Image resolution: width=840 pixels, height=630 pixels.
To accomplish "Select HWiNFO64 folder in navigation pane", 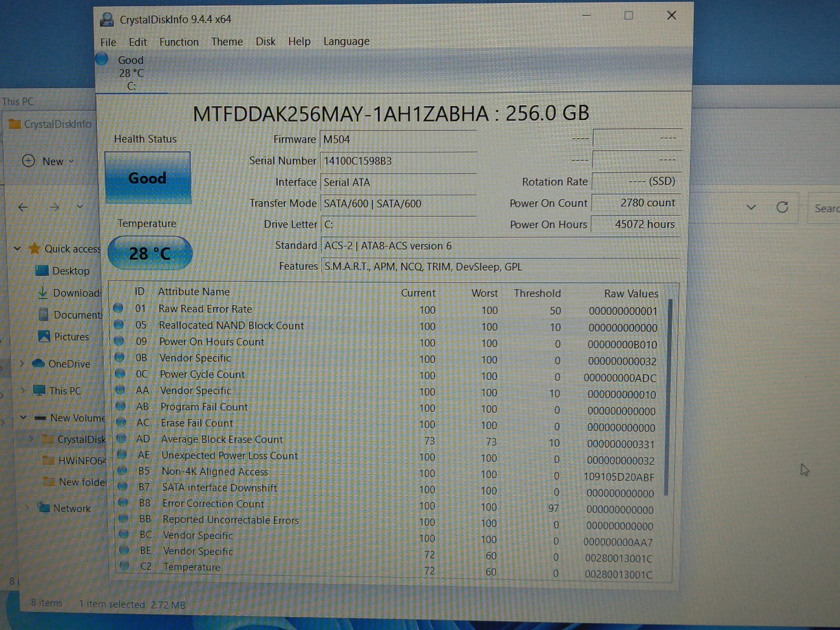I will tap(75, 460).
